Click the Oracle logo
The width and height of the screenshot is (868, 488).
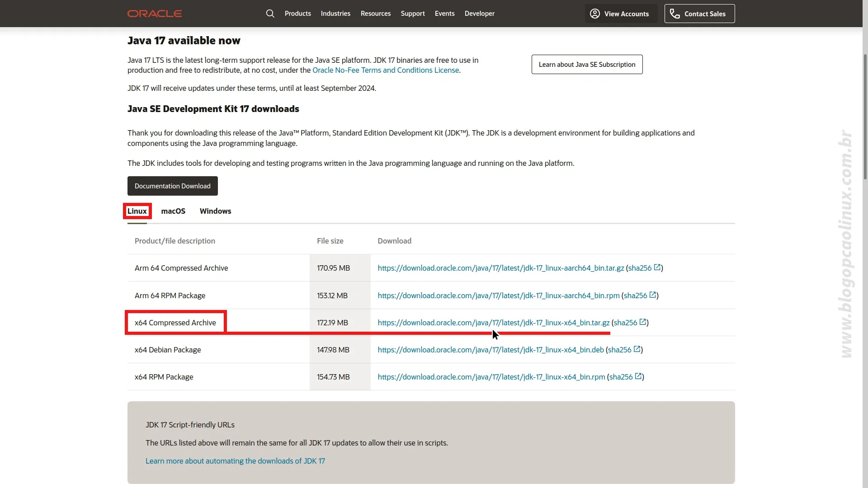[154, 13]
